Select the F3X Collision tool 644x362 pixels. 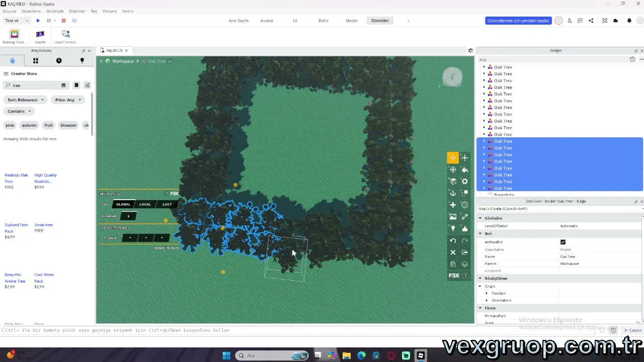pos(465,193)
